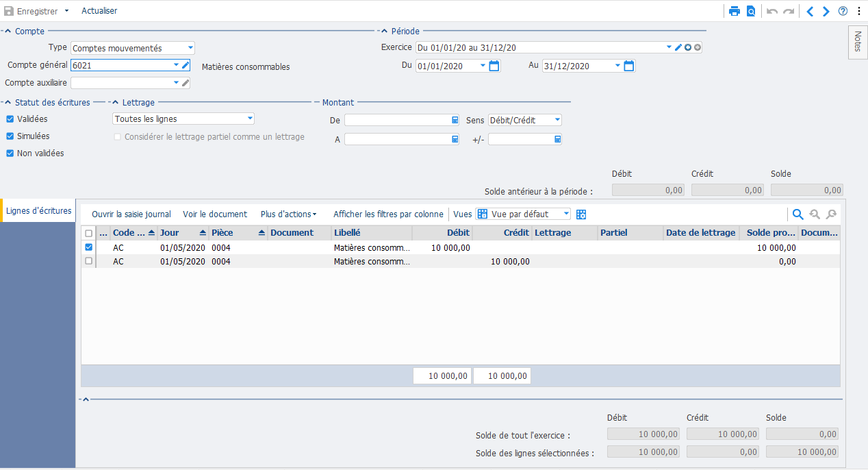Click the Print icon in the top toolbar
The width and height of the screenshot is (868, 470).
(x=736, y=10)
